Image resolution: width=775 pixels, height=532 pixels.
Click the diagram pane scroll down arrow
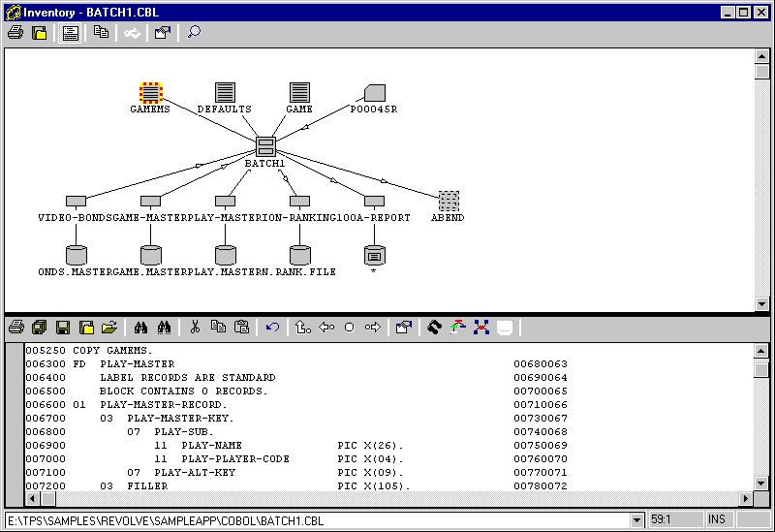point(761,303)
